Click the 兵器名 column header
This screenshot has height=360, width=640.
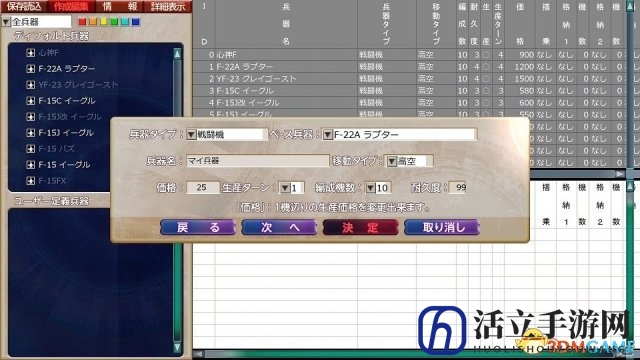pyautogui.click(x=286, y=24)
